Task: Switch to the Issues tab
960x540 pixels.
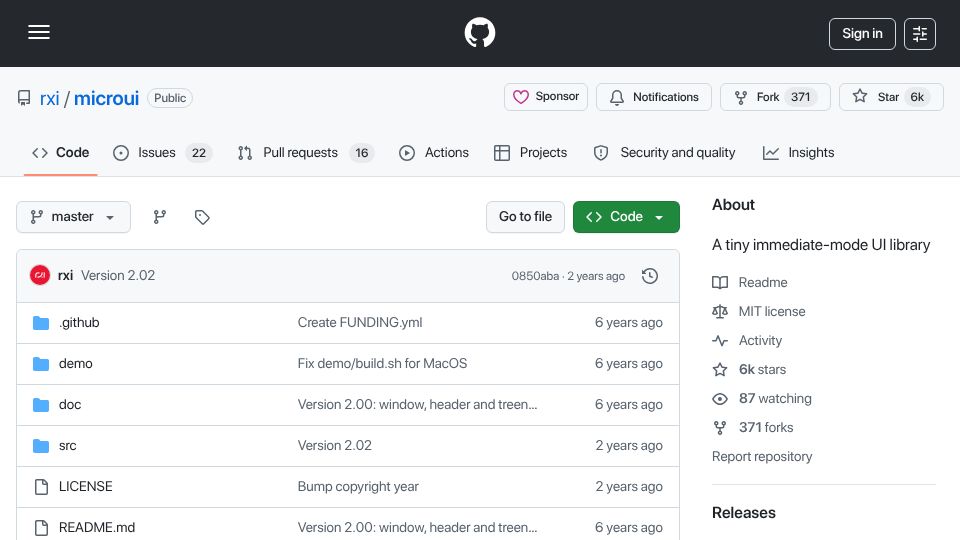Action: pyautogui.click(x=163, y=152)
